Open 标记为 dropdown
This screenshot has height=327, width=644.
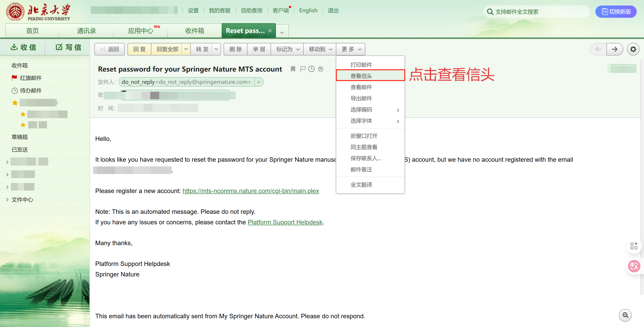point(287,49)
